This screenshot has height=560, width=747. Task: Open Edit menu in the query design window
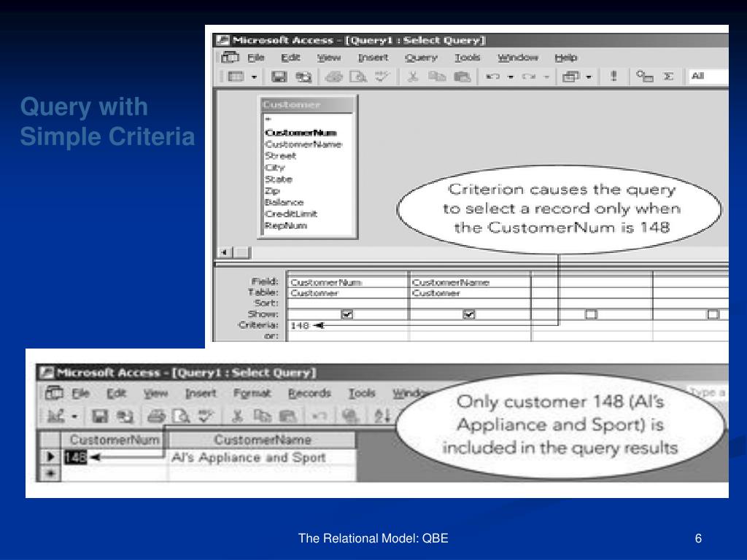(x=290, y=58)
